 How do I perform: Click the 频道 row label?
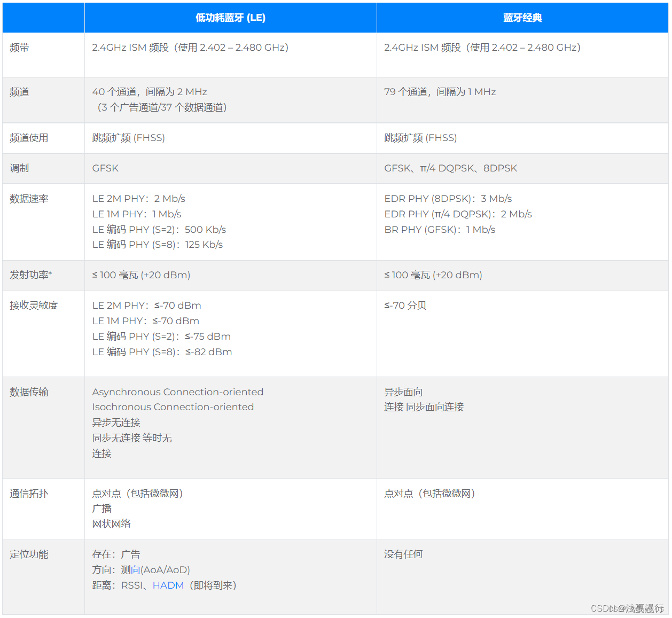pos(19,92)
